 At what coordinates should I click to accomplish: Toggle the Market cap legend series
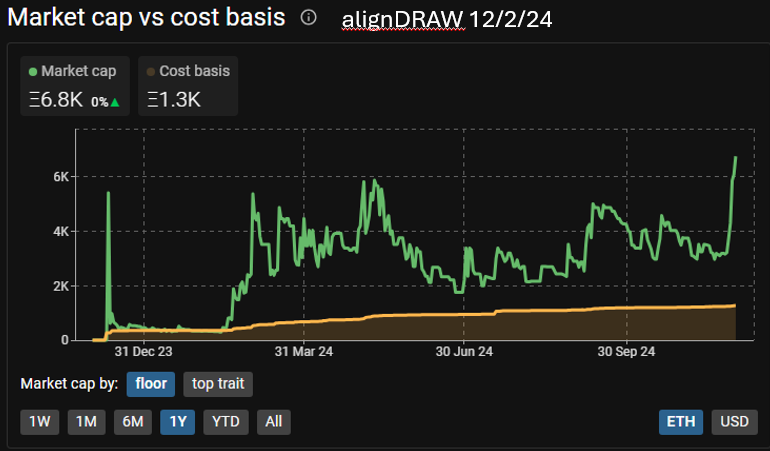(x=75, y=86)
